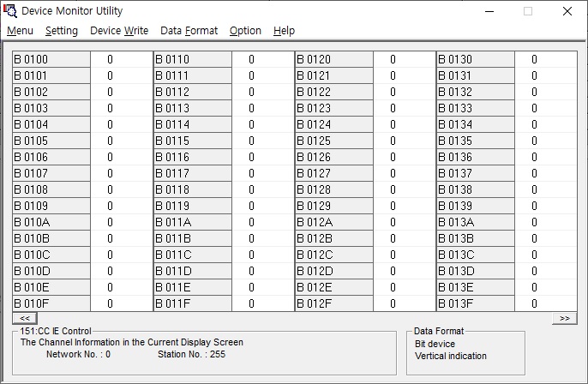
Task: Select device cell B 010C
Action: tap(51, 255)
